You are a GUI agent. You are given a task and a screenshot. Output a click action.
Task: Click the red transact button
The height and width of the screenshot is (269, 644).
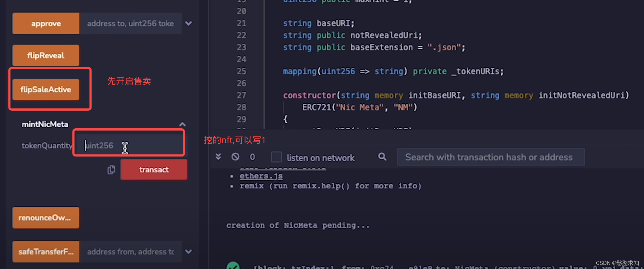[x=154, y=170]
